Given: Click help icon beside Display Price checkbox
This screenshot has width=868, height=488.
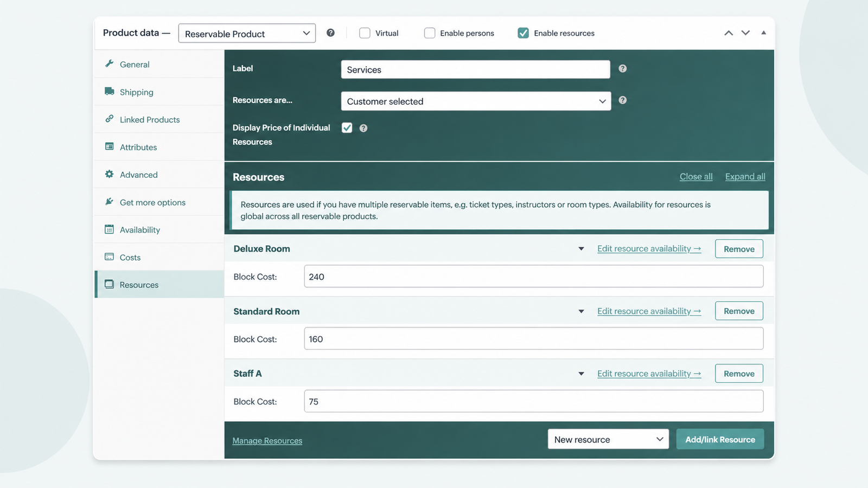Looking at the screenshot, I should [363, 129].
